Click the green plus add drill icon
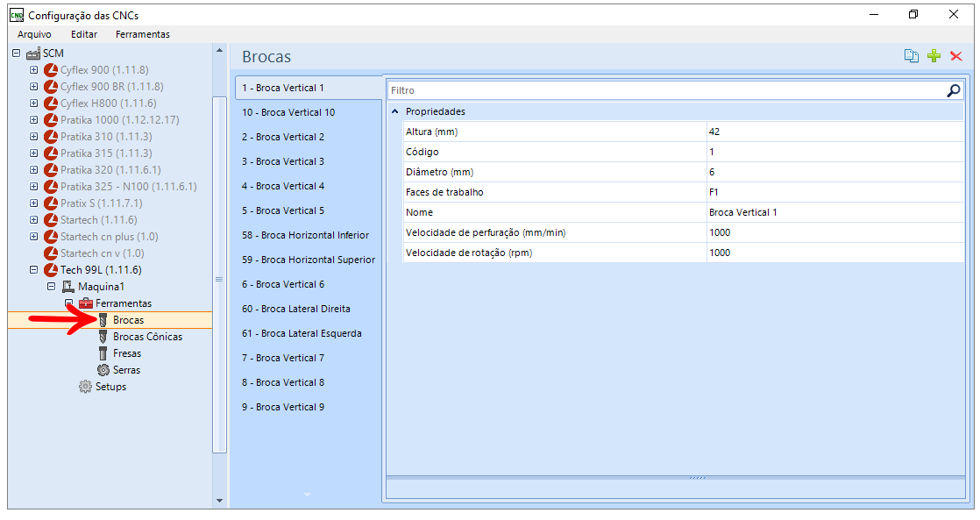Screen dimensions: 980x520 [x=934, y=56]
